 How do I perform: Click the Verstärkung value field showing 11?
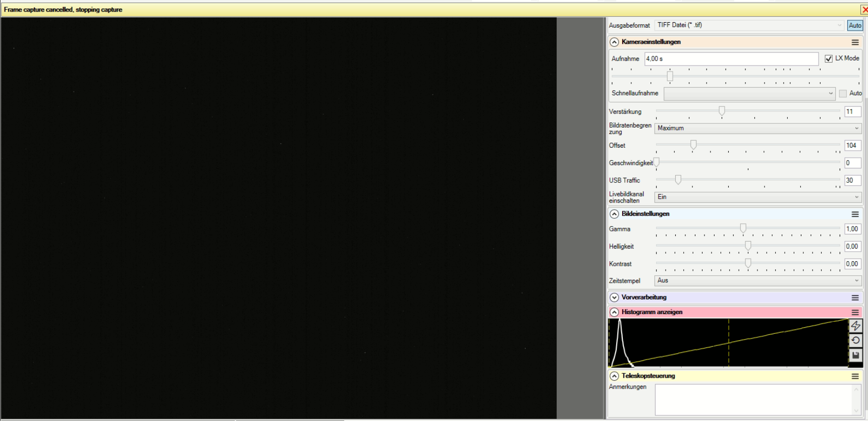(x=852, y=112)
